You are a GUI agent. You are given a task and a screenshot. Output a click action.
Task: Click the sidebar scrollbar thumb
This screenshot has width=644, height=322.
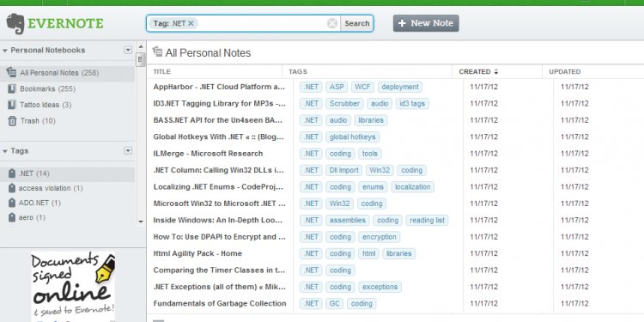coord(141,59)
